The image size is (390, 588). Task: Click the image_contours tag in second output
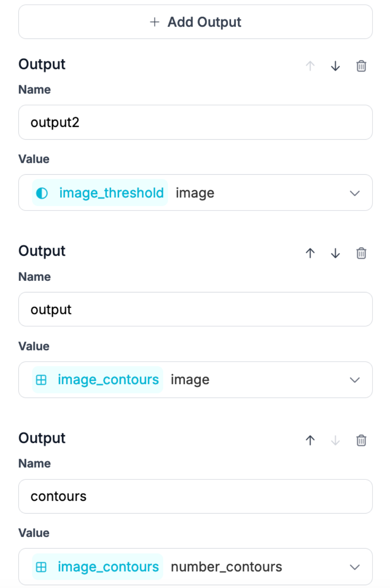pyautogui.click(x=98, y=380)
